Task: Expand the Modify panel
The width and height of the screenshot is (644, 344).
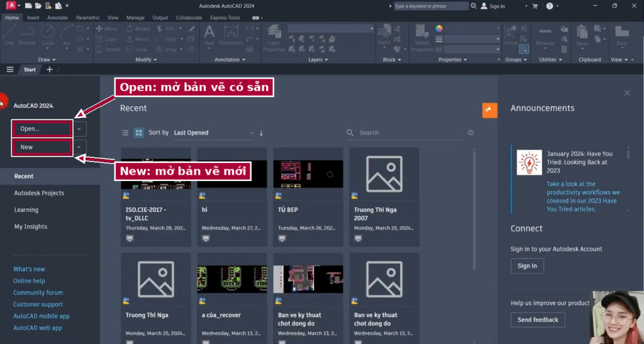Action: click(x=146, y=60)
